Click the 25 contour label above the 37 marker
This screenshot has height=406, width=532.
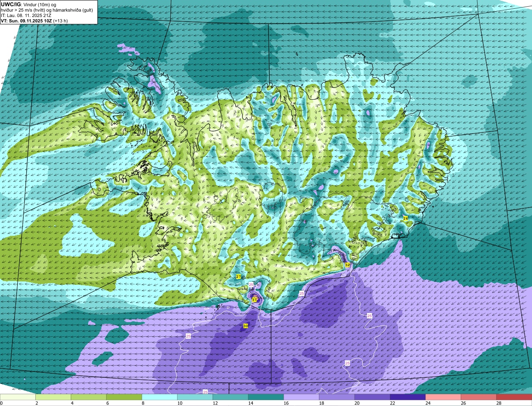pos(251,284)
